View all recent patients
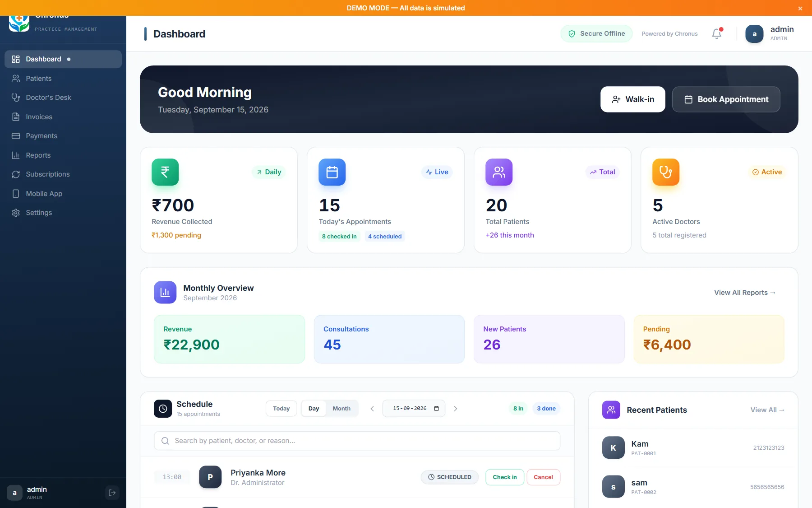812x508 pixels. coord(767,410)
